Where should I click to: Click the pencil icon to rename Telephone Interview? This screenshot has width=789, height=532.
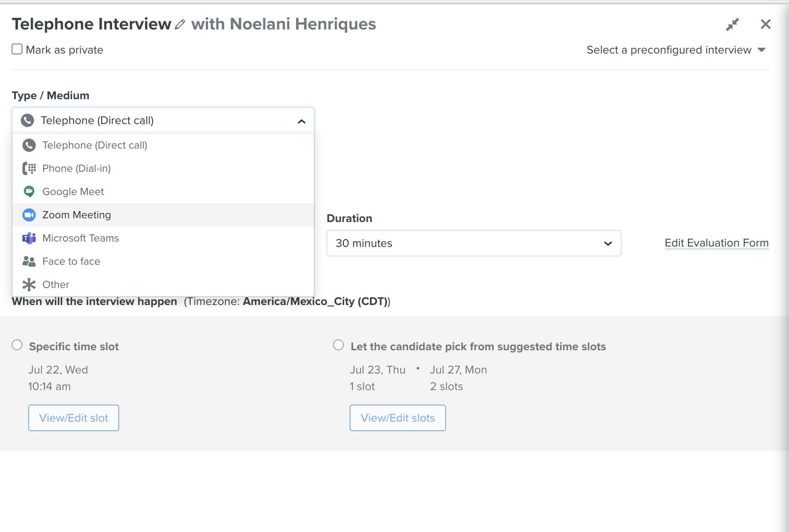tap(180, 24)
